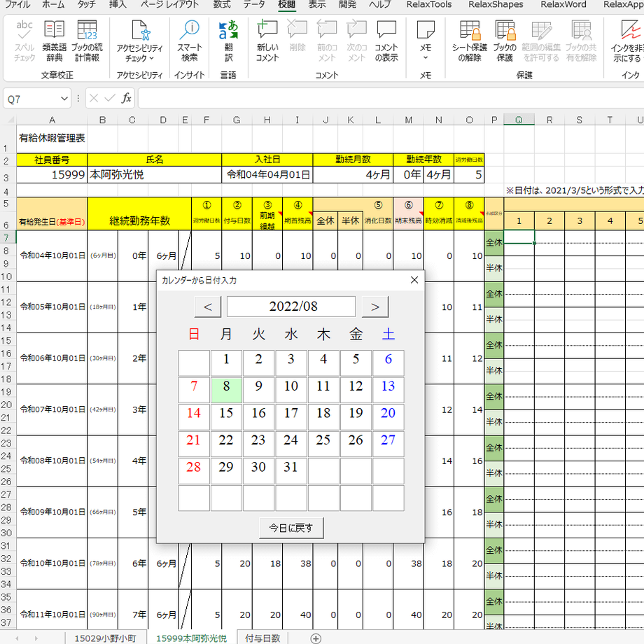
Task: Click the 本阿弥光悦 name cell
Action: pos(155,174)
